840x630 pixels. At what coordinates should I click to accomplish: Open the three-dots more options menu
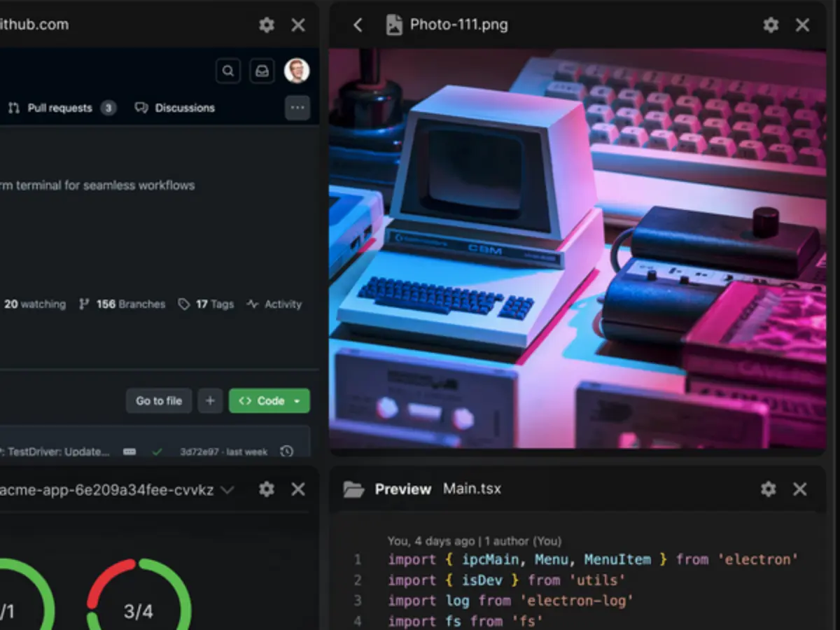[x=297, y=108]
